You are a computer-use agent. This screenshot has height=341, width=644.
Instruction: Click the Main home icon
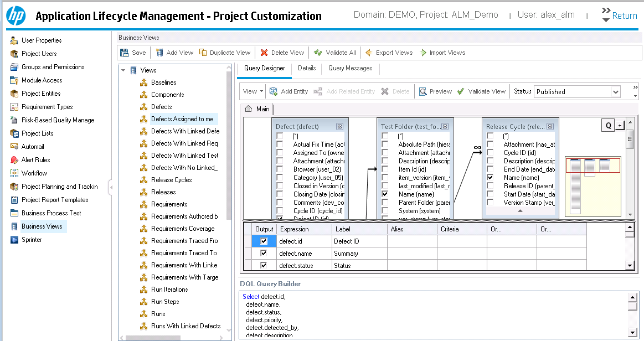248,108
